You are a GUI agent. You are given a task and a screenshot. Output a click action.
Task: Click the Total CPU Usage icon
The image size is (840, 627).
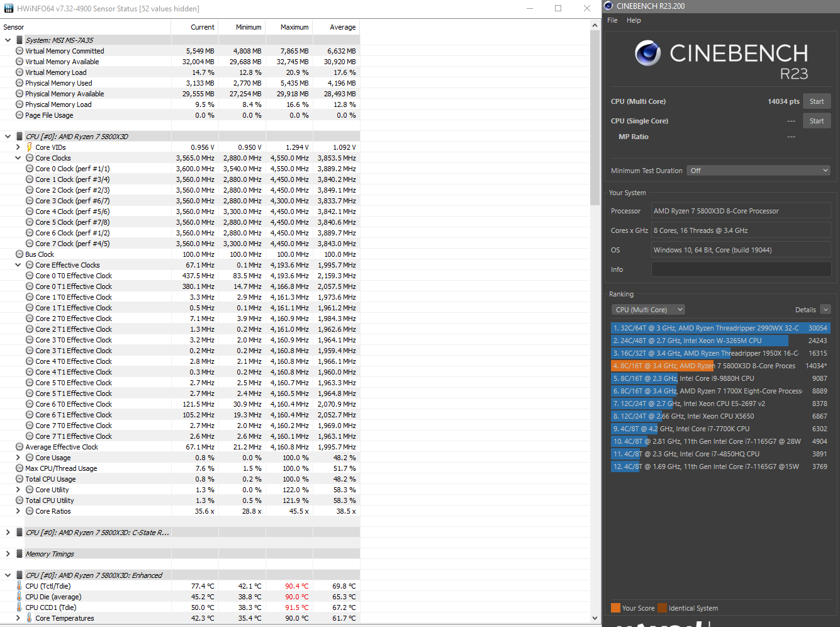(20, 479)
